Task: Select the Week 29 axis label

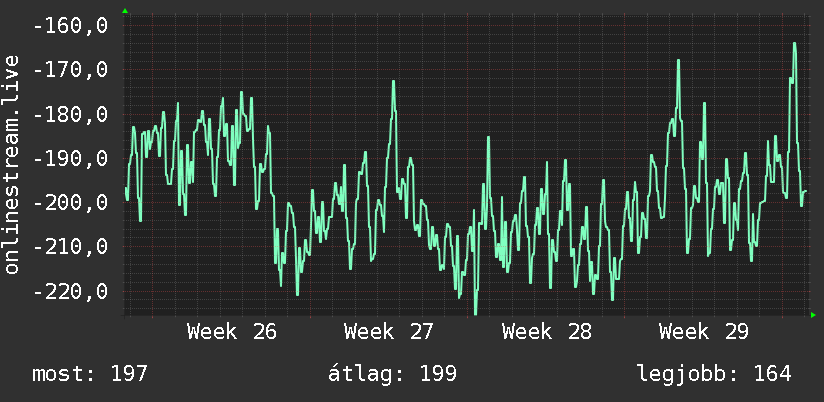Action: pos(704,332)
